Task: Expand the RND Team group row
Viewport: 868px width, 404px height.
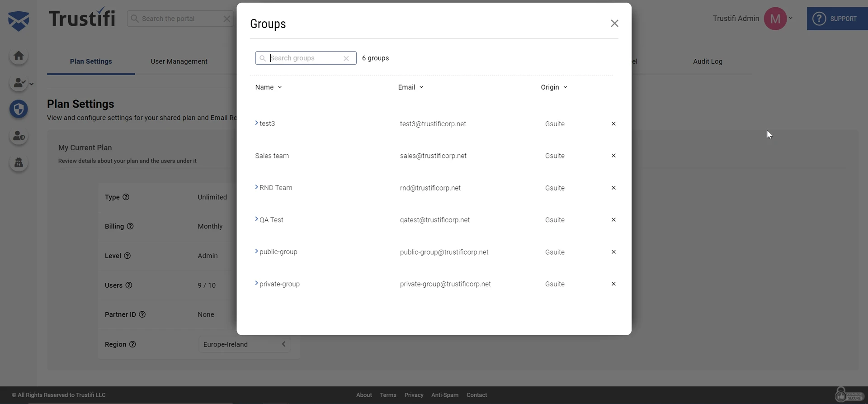Action: point(256,187)
